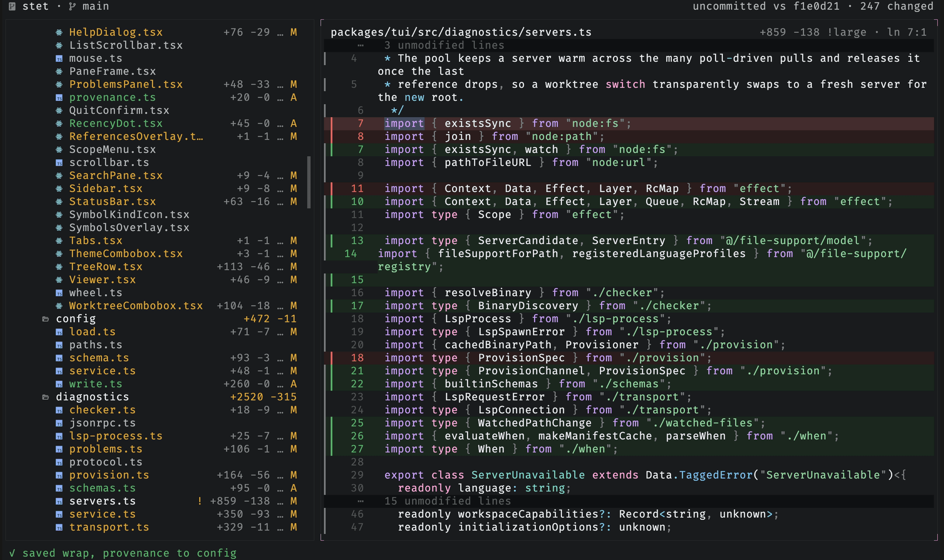This screenshot has height=560, width=944.
Task: Click the TS icon beside paths.ts
Action: (59, 345)
